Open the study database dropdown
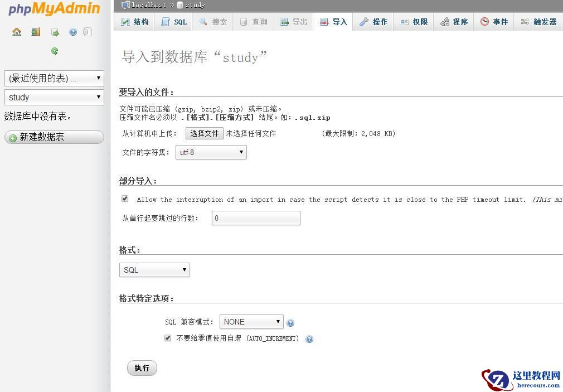The width and height of the screenshot is (563, 392). click(x=54, y=98)
